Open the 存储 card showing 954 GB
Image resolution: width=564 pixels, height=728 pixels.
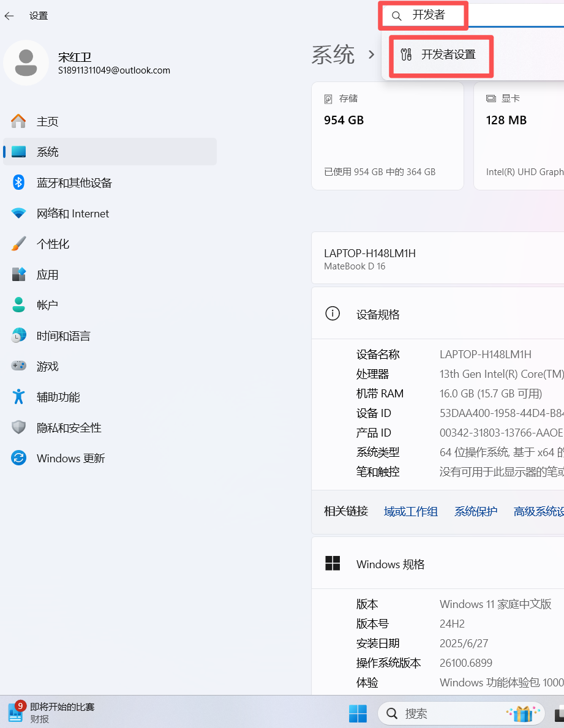tap(388, 136)
